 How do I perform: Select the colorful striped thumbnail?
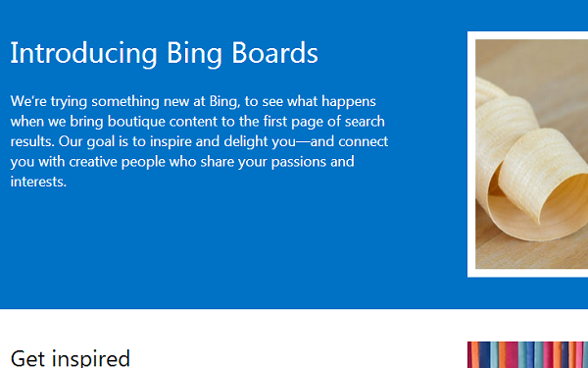coord(527,354)
